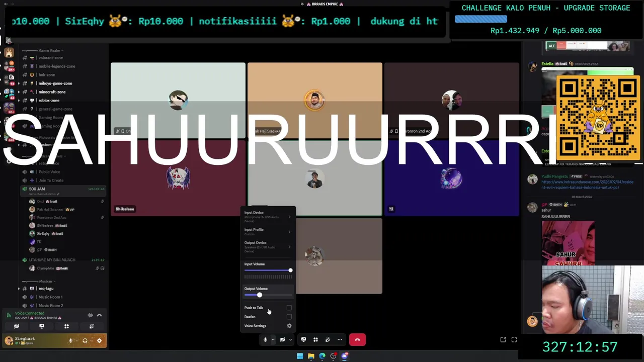Screen dimensions: 644x362
Task: Open the Output Device submenu
Action: pos(268,246)
